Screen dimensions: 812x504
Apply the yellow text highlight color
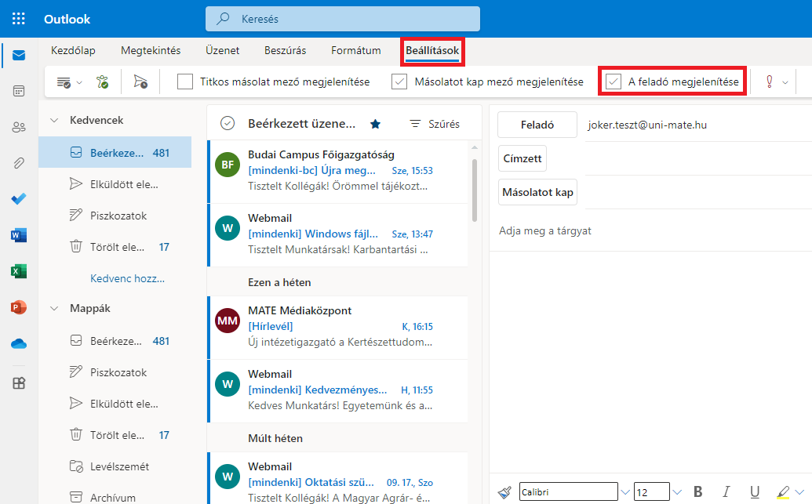782,491
